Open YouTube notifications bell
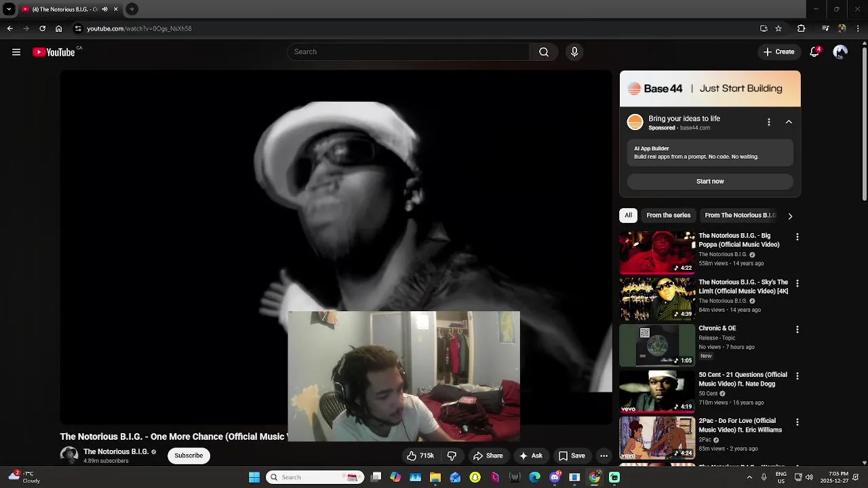The width and height of the screenshot is (868, 488). click(815, 52)
